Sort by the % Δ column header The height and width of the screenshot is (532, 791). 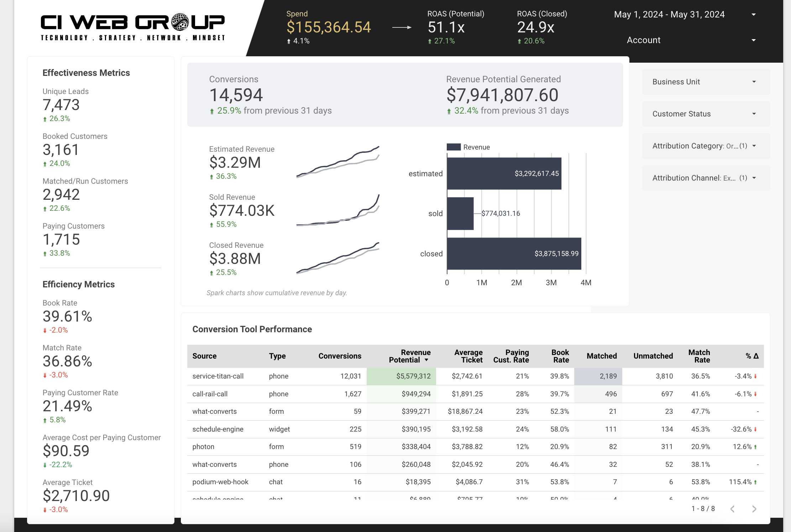752,356
